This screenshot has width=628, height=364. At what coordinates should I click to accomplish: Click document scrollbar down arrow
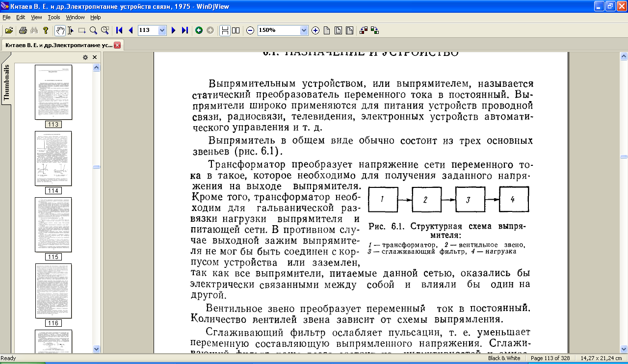click(x=624, y=349)
